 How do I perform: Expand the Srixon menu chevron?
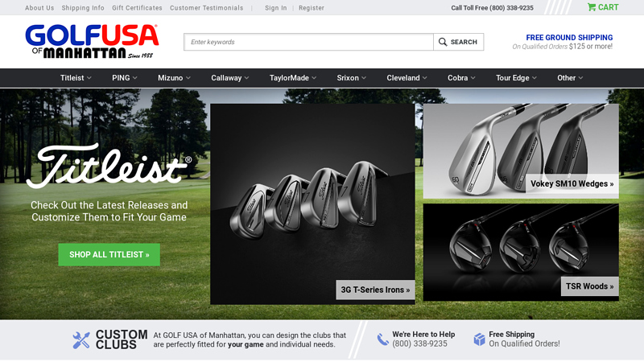[364, 78]
